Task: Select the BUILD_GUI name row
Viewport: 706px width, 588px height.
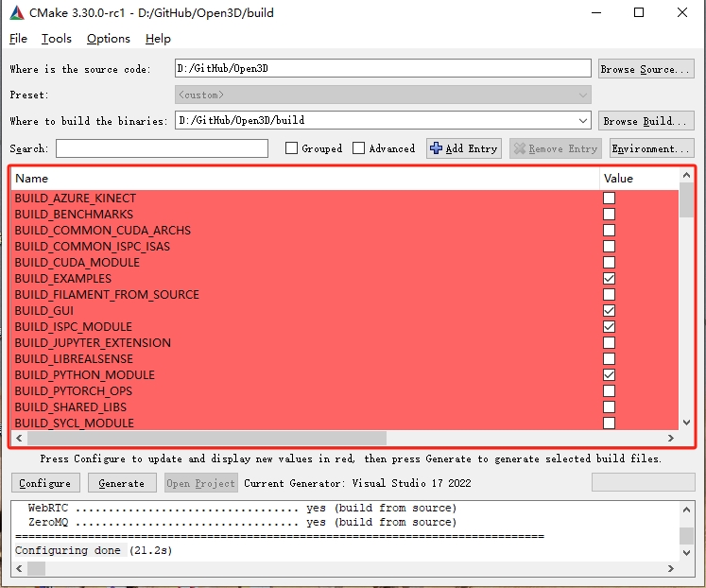Action: (x=305, y=311)
